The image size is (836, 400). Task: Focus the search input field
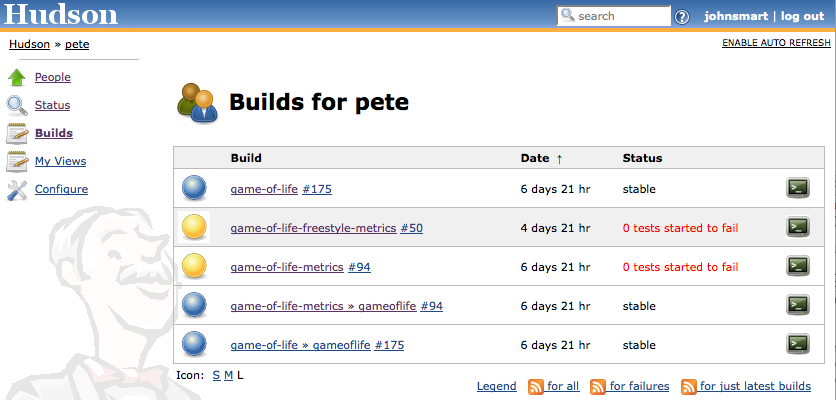point(613,16)
